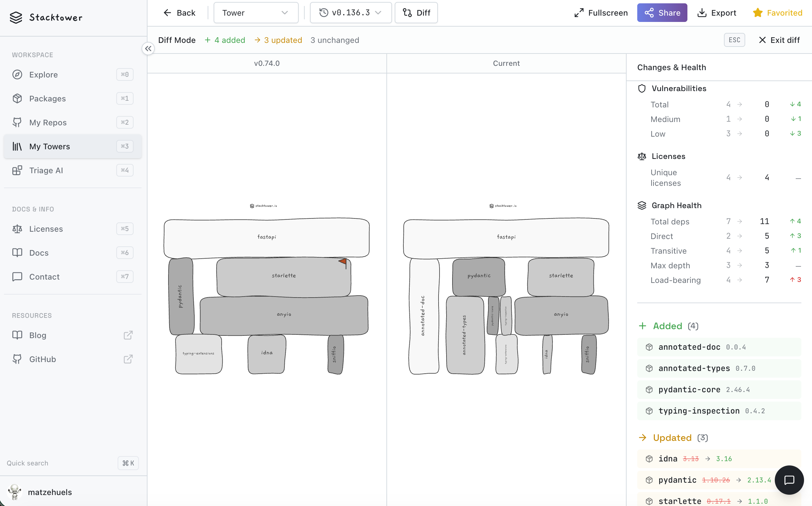Viewport: 812px width, 506px height.
Task: Click the Stacktower logo icon
Action: tap(16, 17)
